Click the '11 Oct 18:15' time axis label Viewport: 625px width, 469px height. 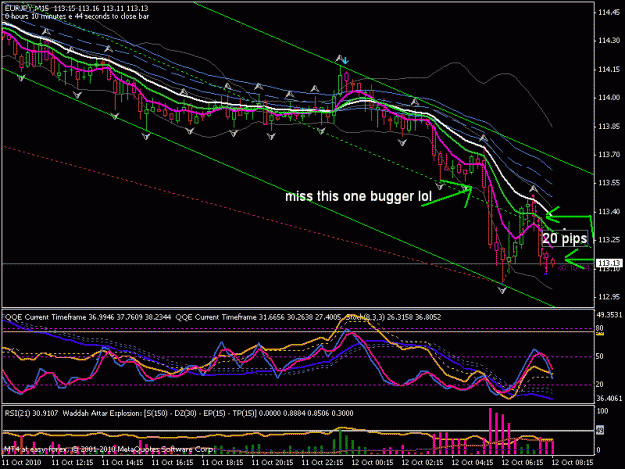(222, 463)
